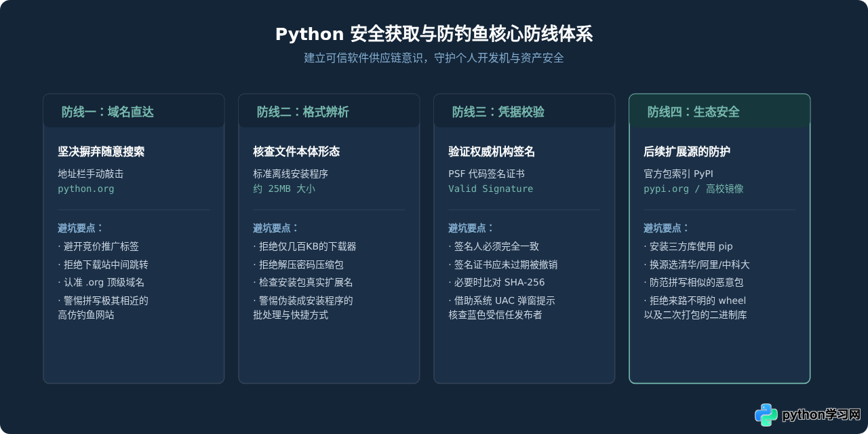Click "避坑要点" in the 域名直达 card
Image resolution: width=868 pixels, height=434 pixels.
(81, 228)
